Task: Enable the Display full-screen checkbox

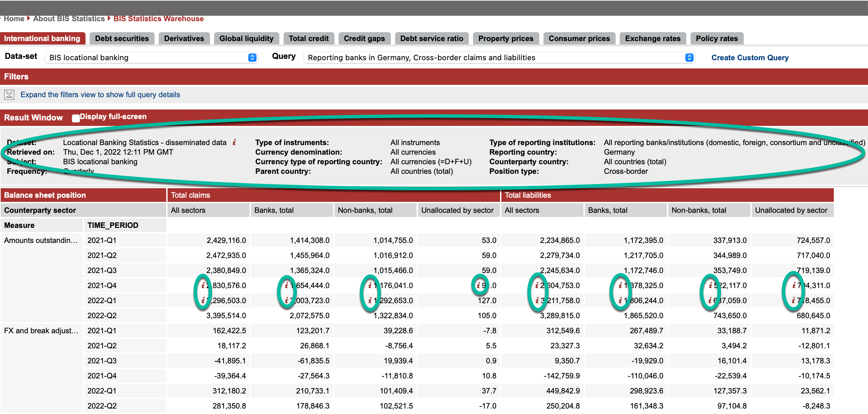Action: [x=76, y=118]
